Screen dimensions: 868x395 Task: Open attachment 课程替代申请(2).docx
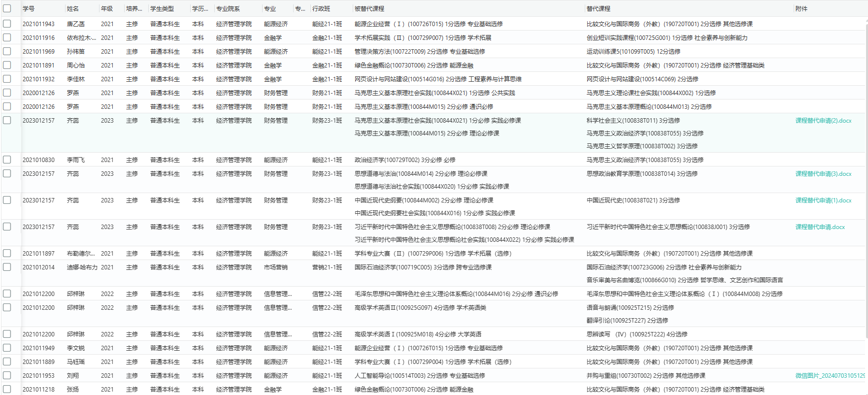pos(823,121)
